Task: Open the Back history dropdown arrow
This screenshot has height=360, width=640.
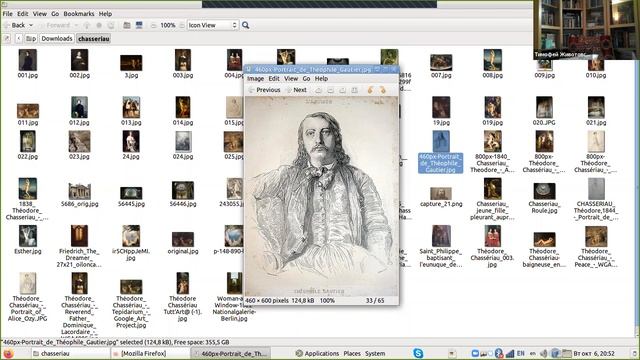Action: coord(31,25)
